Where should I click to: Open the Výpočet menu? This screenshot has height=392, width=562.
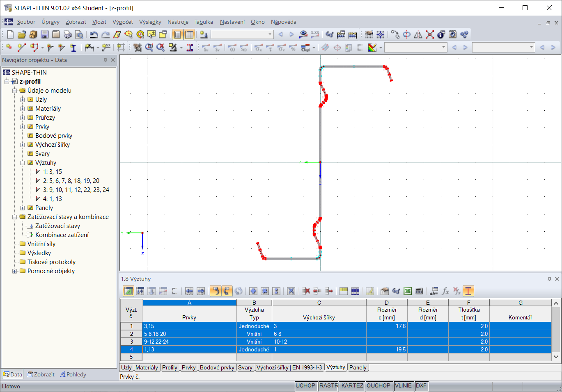pyautogui.click(x=122, y=22)
